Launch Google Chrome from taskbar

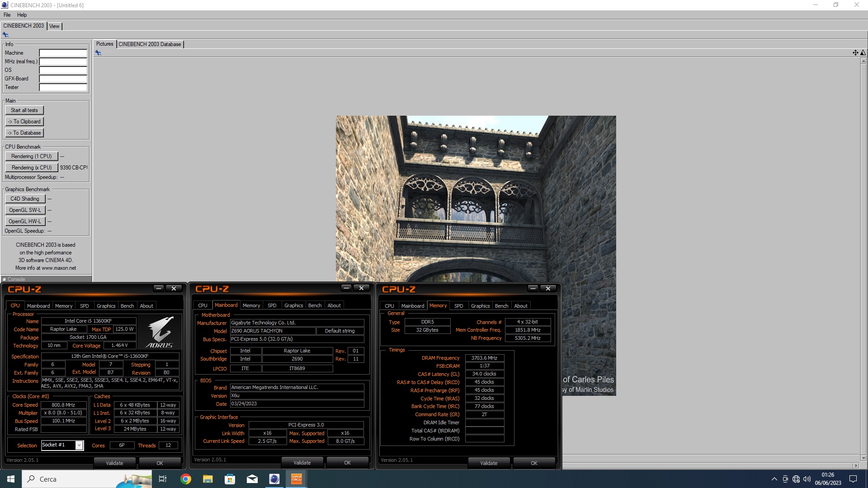[185, 479]
